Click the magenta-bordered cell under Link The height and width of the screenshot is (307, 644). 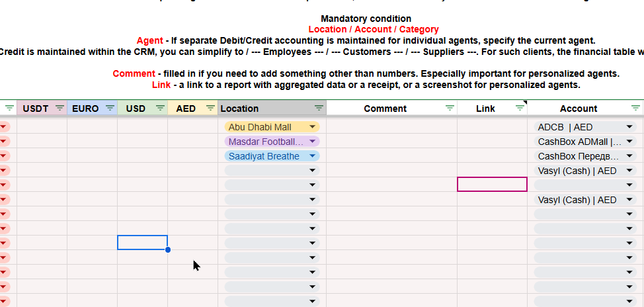(492, 185)
